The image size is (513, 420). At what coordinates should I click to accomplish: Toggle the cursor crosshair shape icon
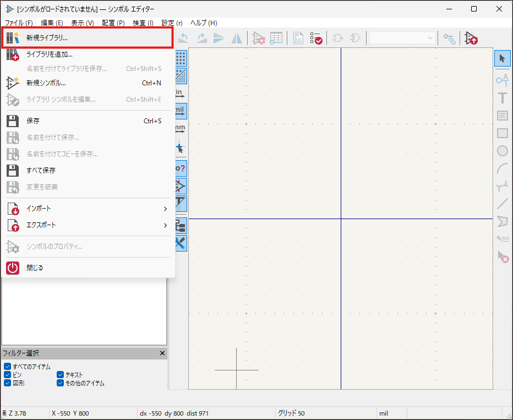[x=181, y=148]
